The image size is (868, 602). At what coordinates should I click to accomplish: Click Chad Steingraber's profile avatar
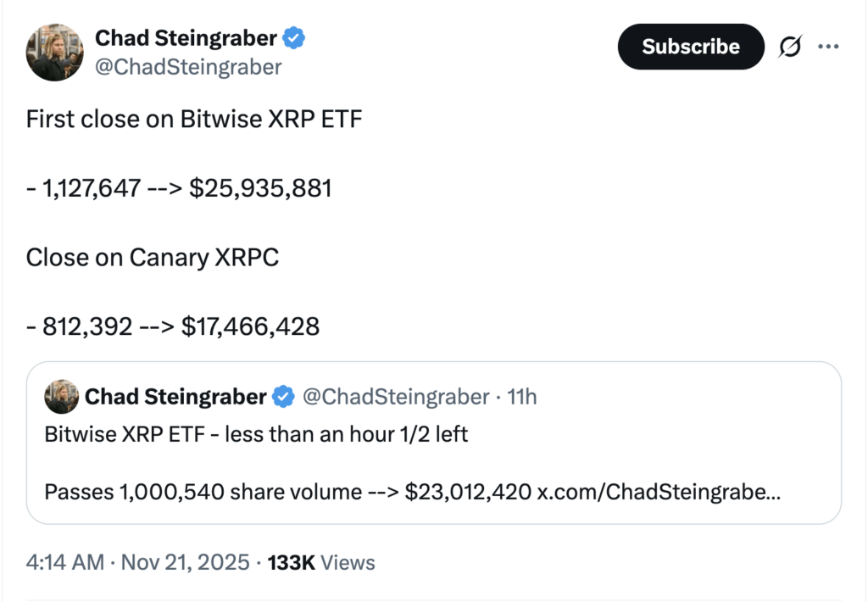pyautogui.click(x=54, y=51)
